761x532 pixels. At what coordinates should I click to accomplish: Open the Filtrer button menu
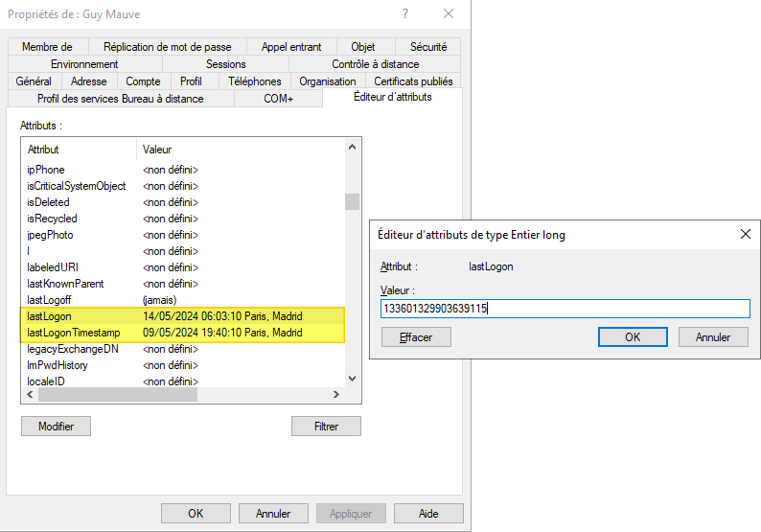[x=326, y=427]
